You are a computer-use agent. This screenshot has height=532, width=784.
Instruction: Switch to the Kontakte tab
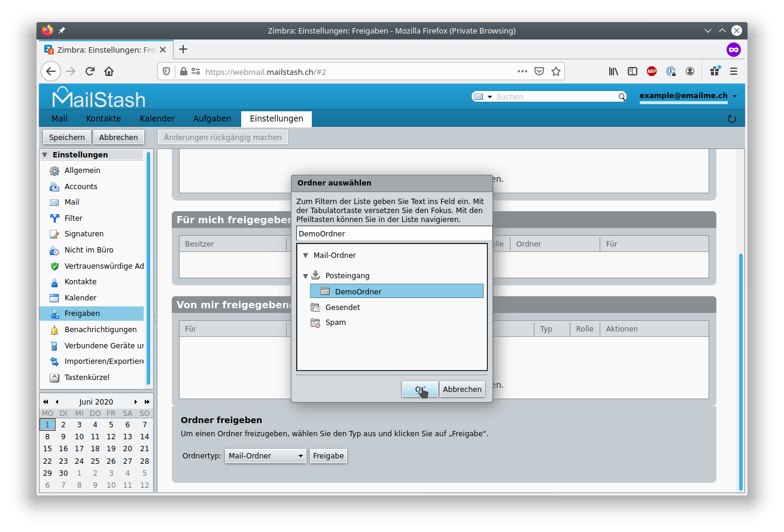104,118
